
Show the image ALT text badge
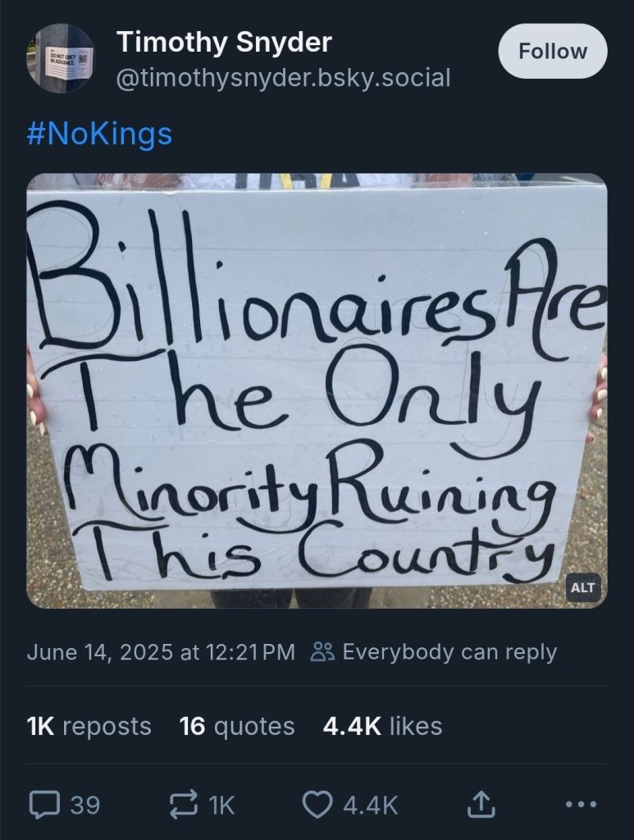pos(582,587)
